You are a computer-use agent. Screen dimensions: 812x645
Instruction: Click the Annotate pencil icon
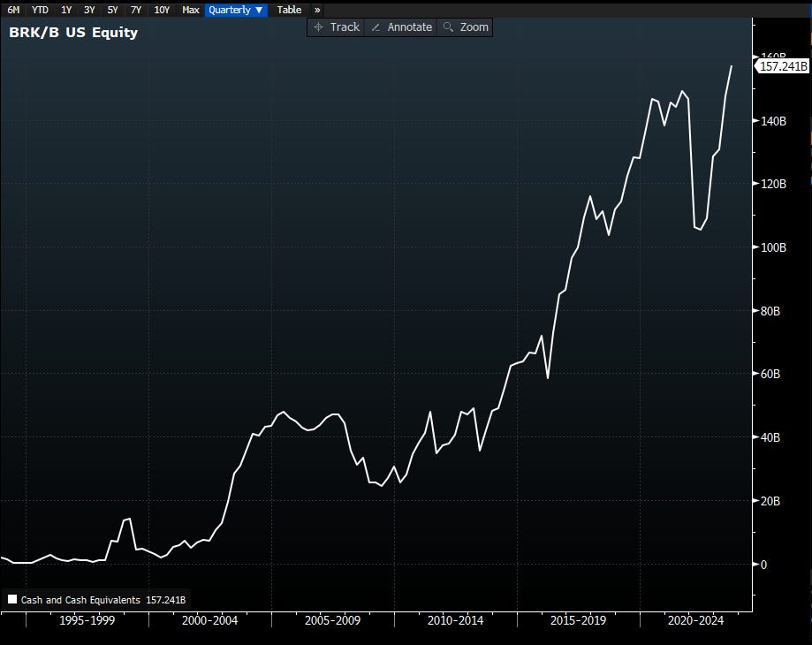click(x=376, y=27)
